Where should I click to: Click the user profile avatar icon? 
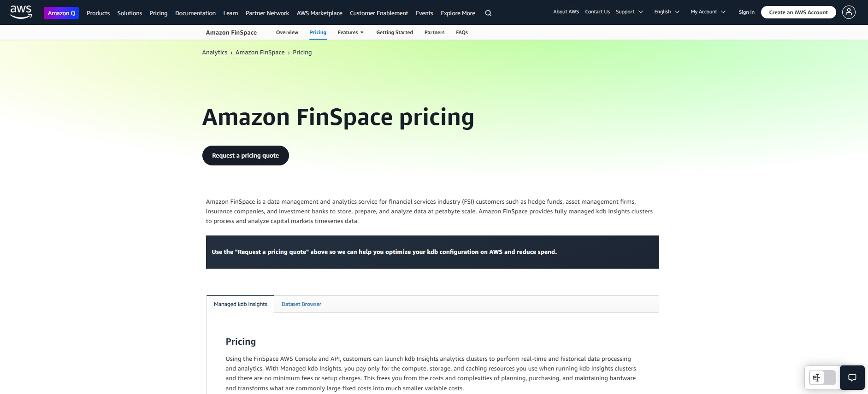[849, 12]
